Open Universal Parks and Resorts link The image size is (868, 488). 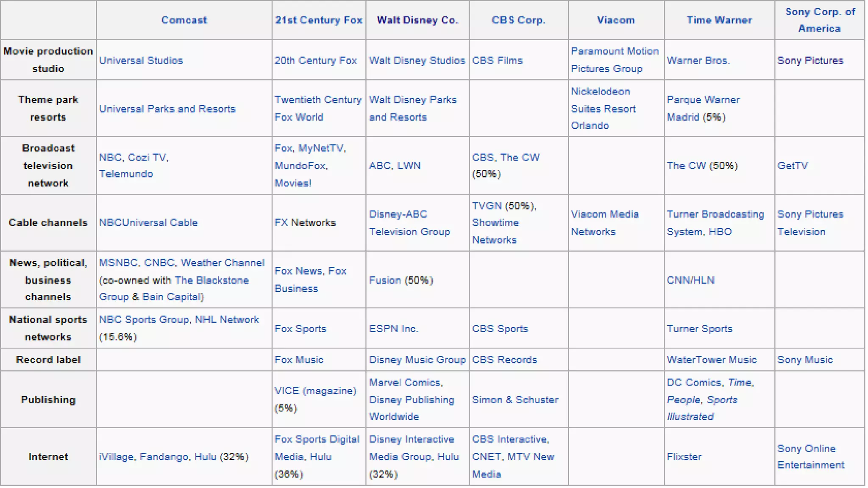[167, 108]
